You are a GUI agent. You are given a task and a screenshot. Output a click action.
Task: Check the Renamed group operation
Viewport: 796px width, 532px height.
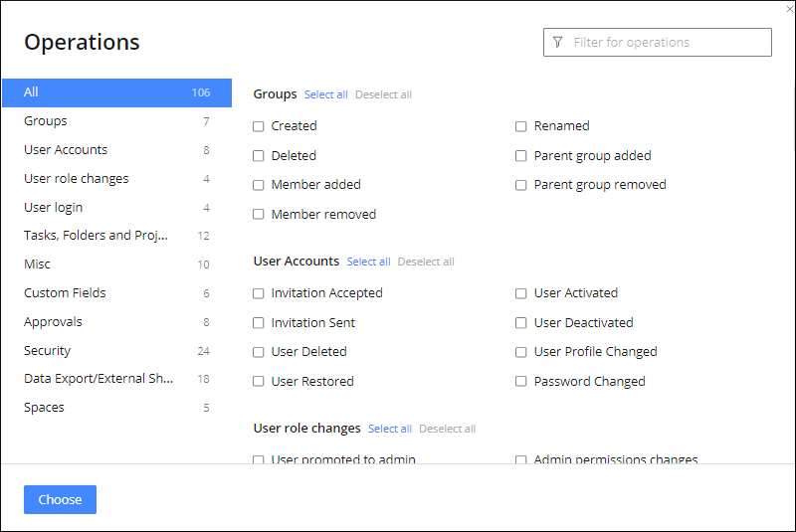[521, 126]
